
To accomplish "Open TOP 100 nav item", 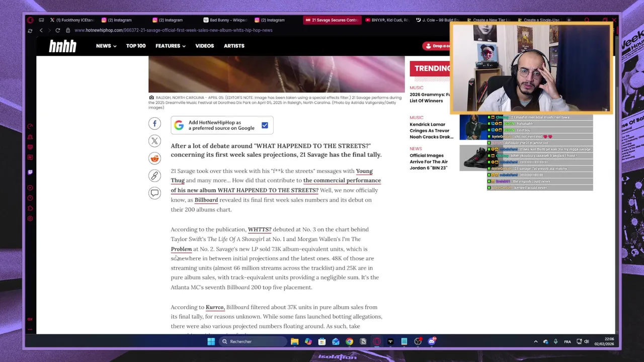I will tap(136, 46).
